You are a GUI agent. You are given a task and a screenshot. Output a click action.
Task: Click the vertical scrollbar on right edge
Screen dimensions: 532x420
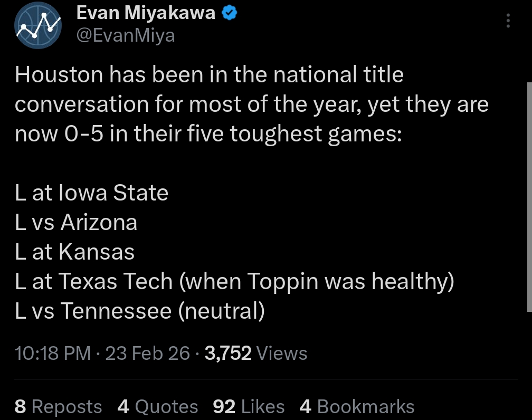(x=529, y=195)
